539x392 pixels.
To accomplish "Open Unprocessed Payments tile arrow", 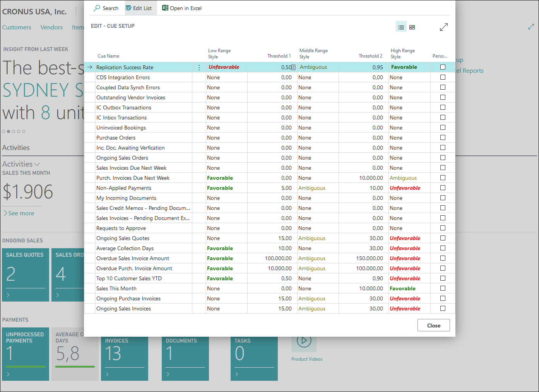I will click(x=9, y=374).
